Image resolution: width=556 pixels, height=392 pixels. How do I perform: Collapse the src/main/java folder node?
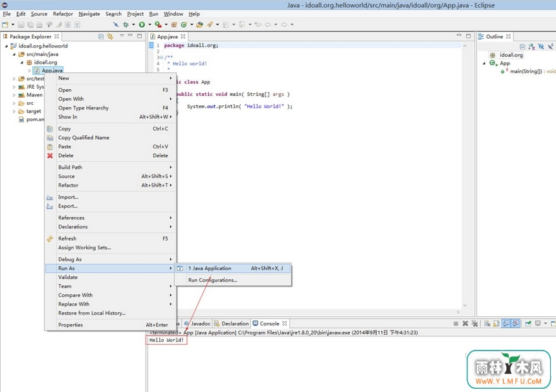[x=14, y=54]
